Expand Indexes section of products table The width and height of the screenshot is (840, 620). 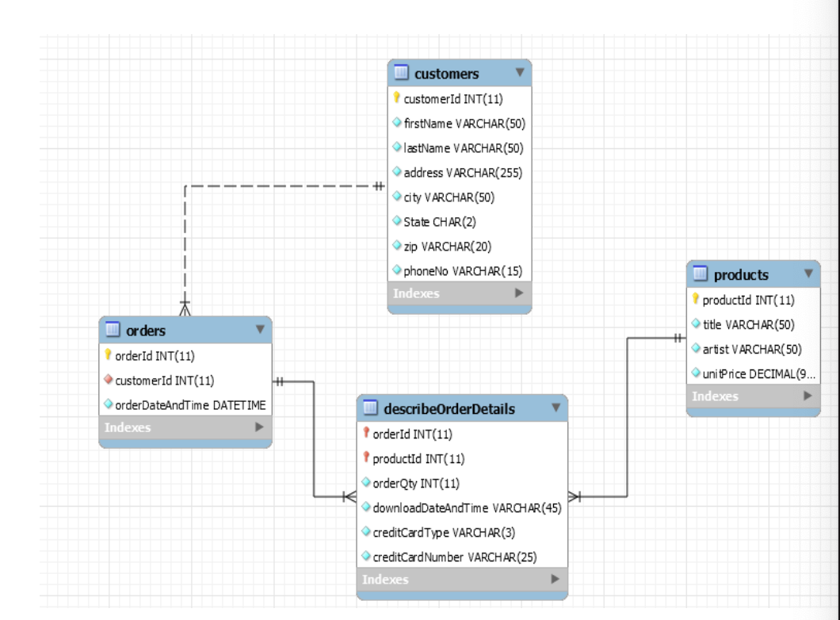click(808, 396)
